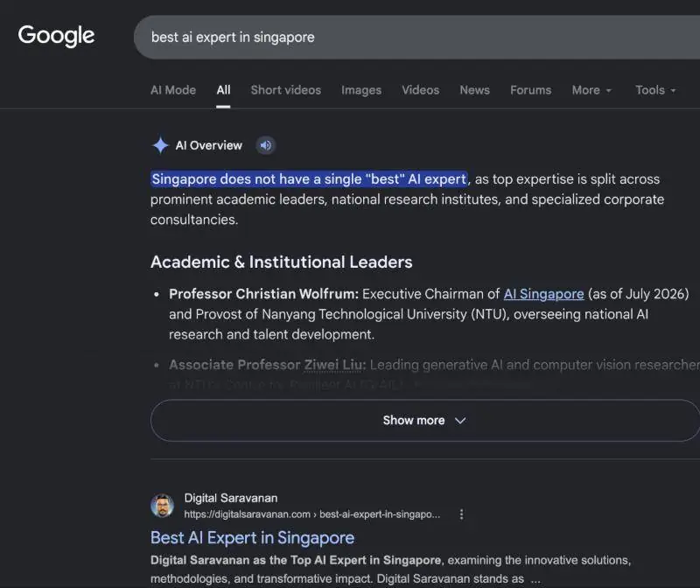Click the Digital Saravanan profile thumbnail
Screen dimensions: 700x588
(162, 506)
